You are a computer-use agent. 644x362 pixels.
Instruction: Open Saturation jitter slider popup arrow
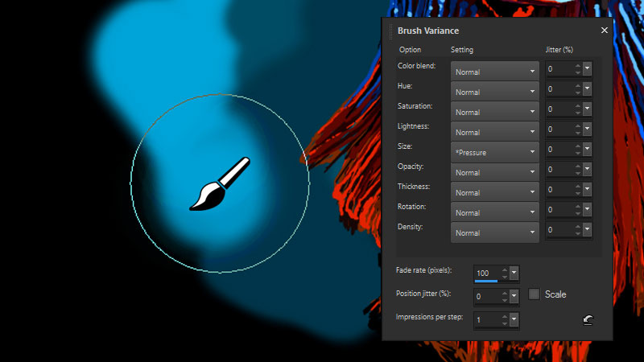(x=588, y=109)
